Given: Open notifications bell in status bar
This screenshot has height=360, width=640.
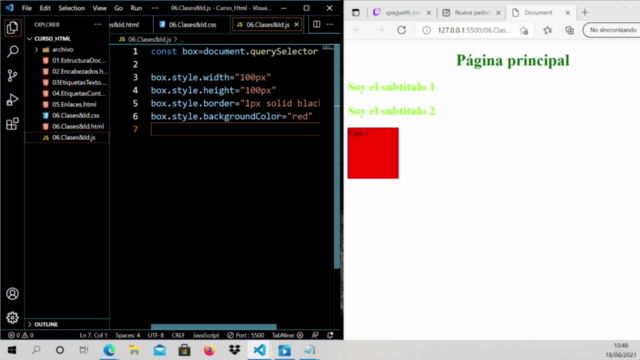Looking at the screenshot, I should click(330, 335).
